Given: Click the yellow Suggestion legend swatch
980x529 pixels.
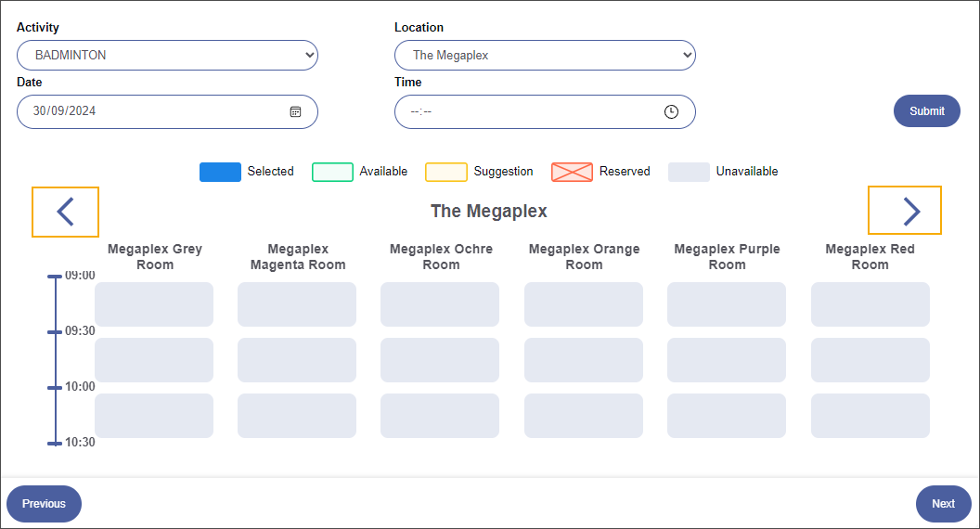Looking at the screenshot, I should click(446, 172).
